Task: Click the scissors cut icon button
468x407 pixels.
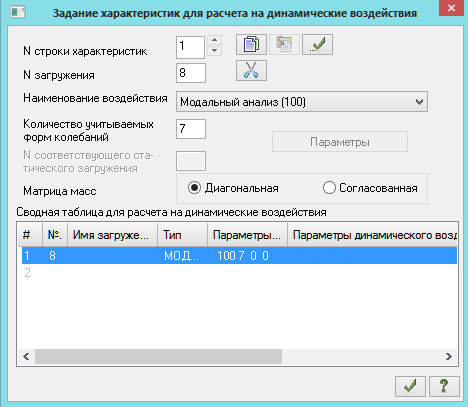Action: click(x=251, y=70)
